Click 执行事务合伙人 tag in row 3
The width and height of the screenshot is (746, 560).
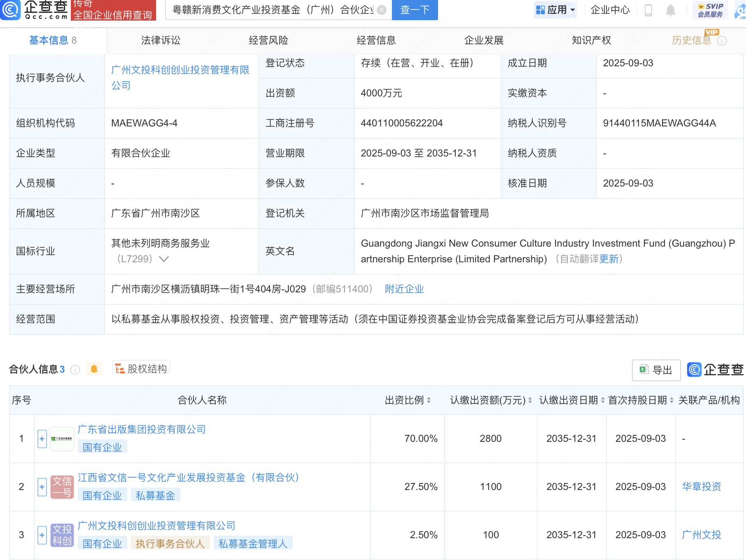(x=170, y=544)
